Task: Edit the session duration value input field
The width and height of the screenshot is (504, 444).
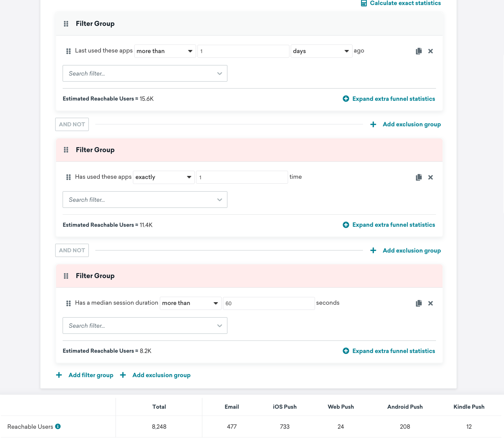Action: 268,303
